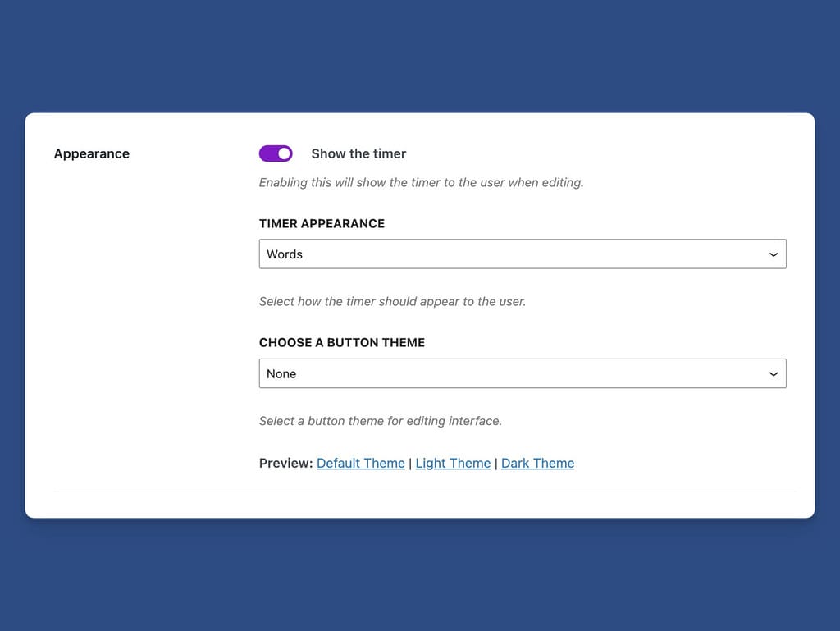The width and height of the screenshot is (840, 631).
Task: Open the Default Theme preview link
Action: [361, 463]
